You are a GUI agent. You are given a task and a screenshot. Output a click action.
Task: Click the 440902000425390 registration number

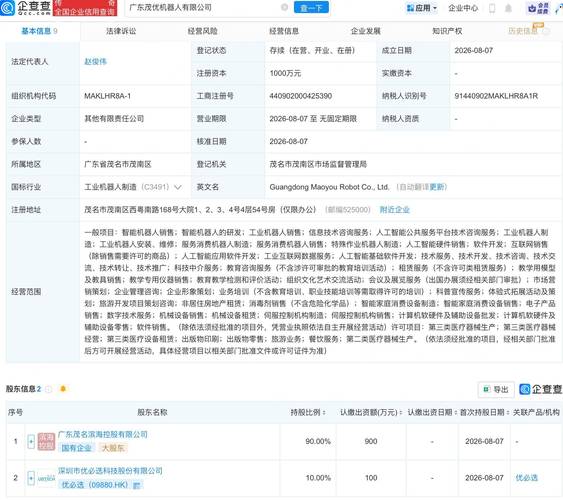click(301, 96)
